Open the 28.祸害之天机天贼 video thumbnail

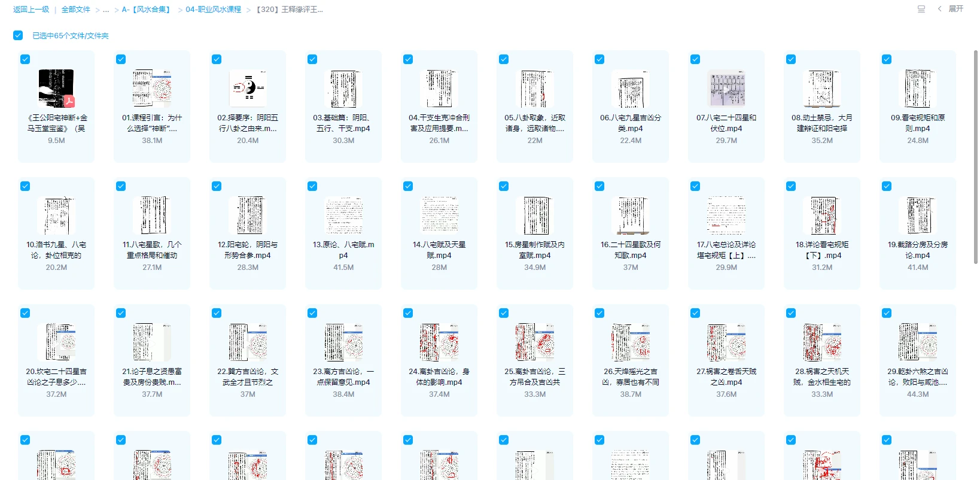coord(822,342)
